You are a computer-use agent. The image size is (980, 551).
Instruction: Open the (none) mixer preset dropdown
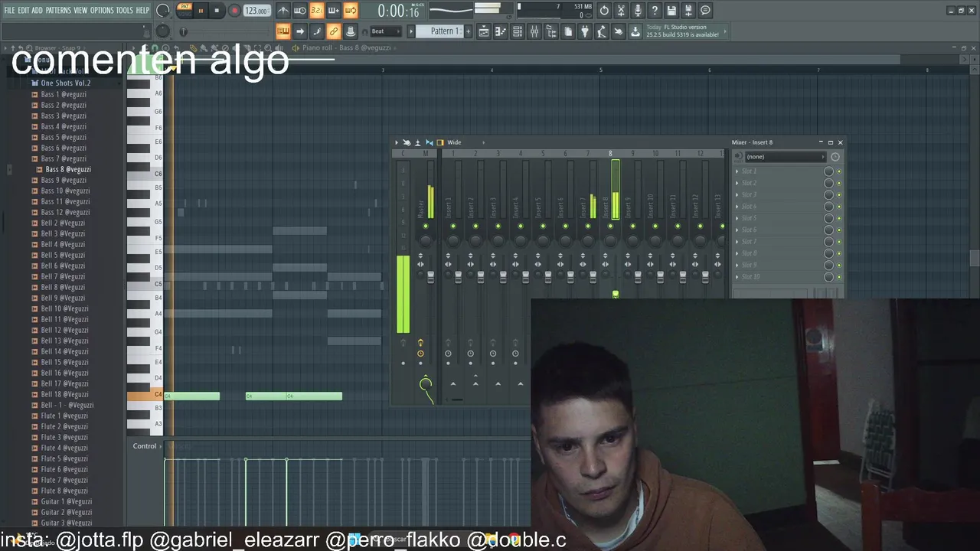(785, 157)
